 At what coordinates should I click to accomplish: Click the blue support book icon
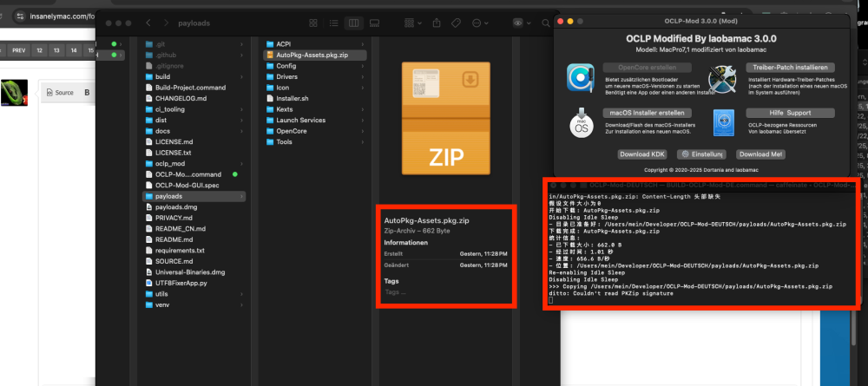click(x=723, y=123)
